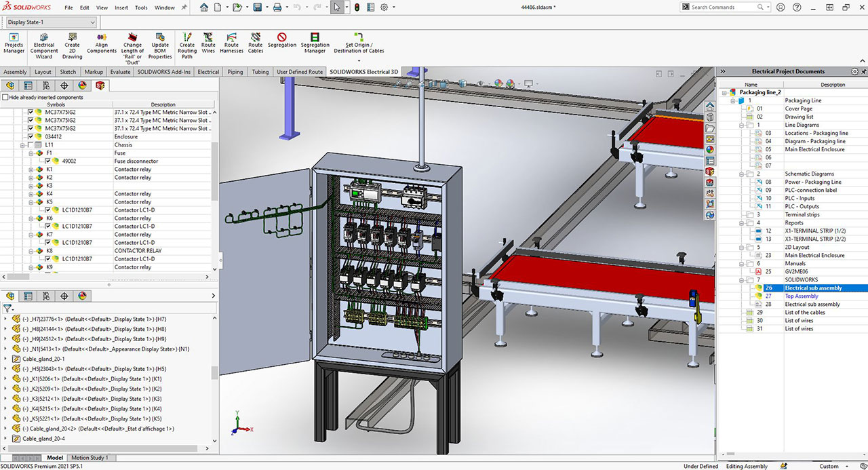Switch to the PropertyManager tab

click(28, 85)
